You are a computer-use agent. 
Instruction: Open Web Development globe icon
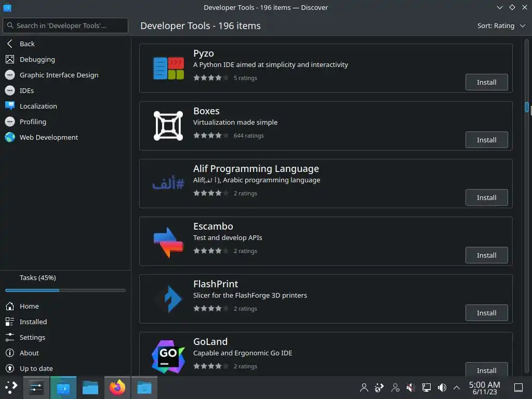10,137
